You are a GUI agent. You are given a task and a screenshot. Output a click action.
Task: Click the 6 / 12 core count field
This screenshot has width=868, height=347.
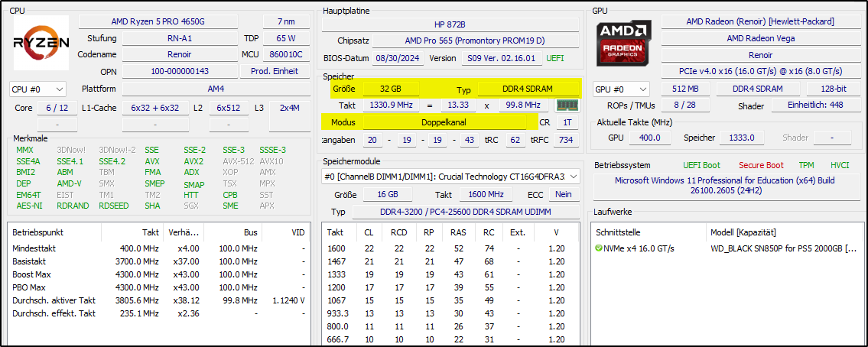point(57,108)
